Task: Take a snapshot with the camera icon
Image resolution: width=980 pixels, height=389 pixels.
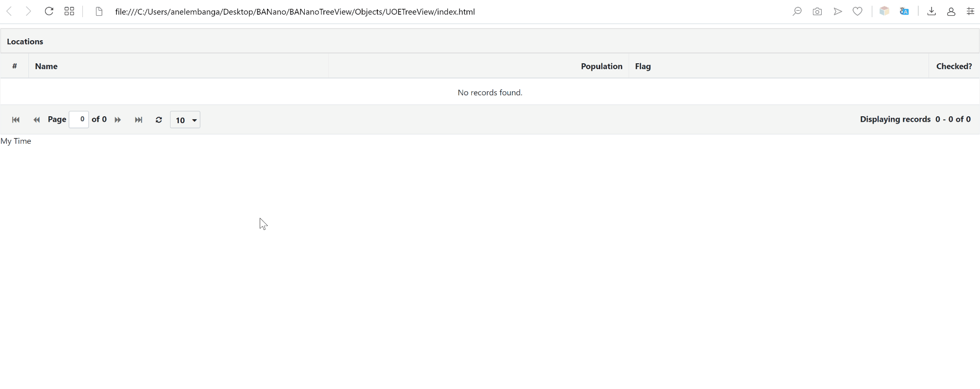Action: 817,11
